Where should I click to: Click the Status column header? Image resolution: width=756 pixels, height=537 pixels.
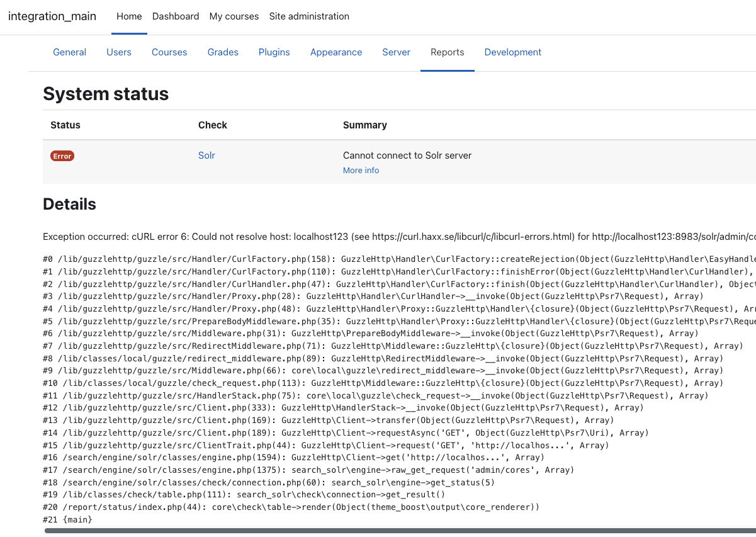[65, 125]
